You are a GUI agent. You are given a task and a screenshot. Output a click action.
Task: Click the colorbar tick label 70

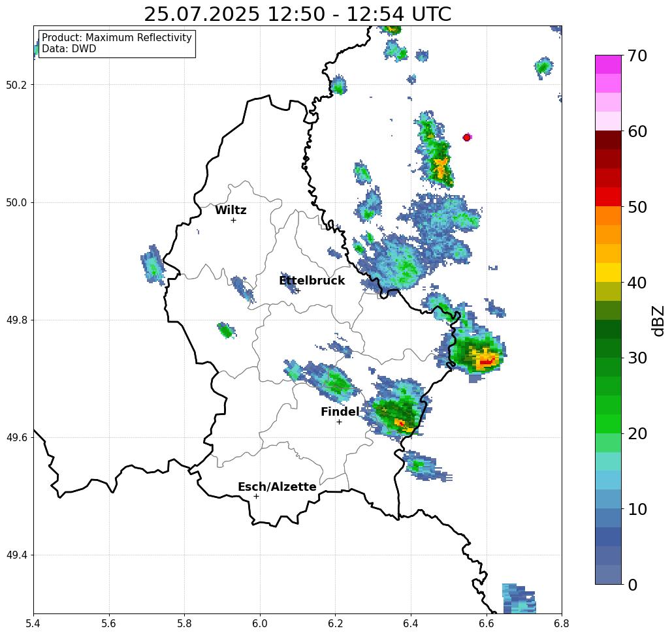point(637,55)
